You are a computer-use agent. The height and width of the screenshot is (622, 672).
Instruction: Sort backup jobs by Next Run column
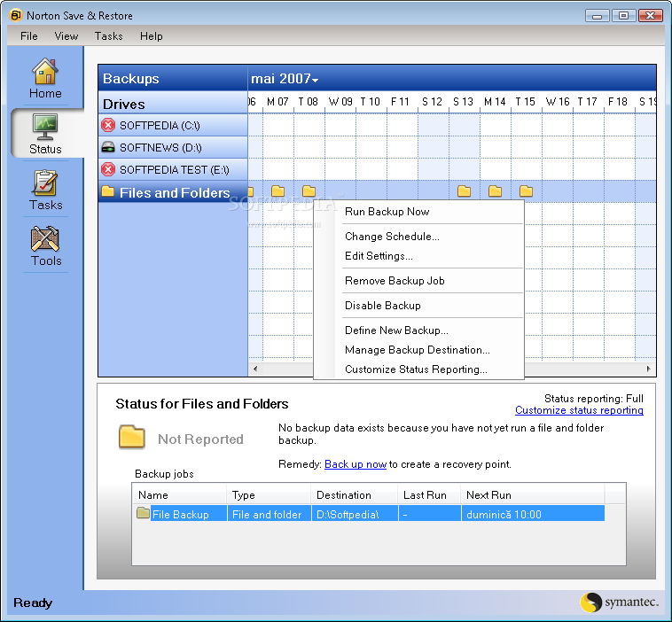point(533,495)
